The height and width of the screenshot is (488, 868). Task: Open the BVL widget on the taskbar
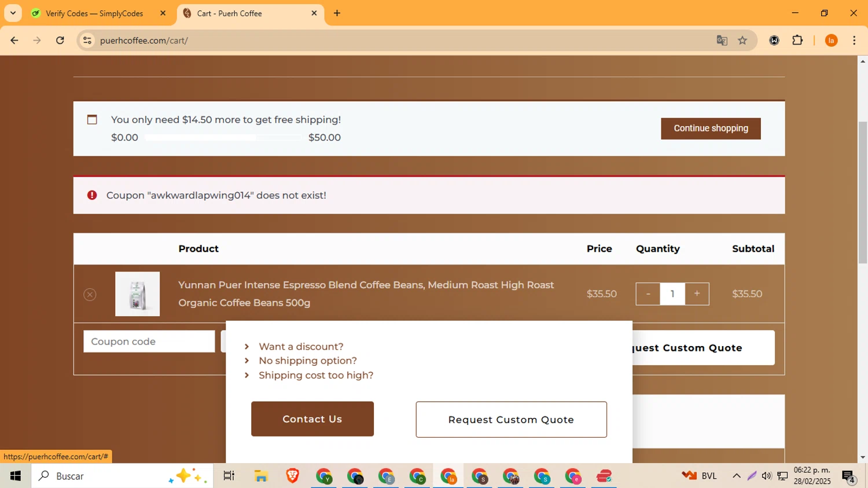[x=699, y=476]
